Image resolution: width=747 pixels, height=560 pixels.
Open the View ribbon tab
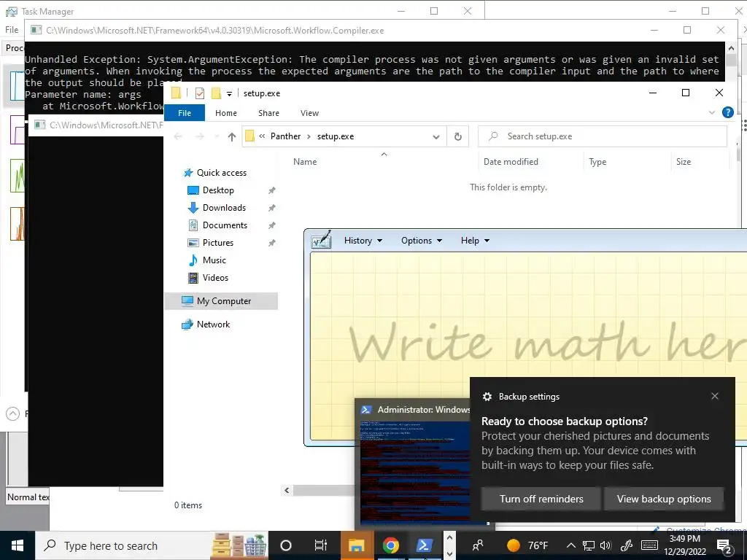[x=309, y=113]
